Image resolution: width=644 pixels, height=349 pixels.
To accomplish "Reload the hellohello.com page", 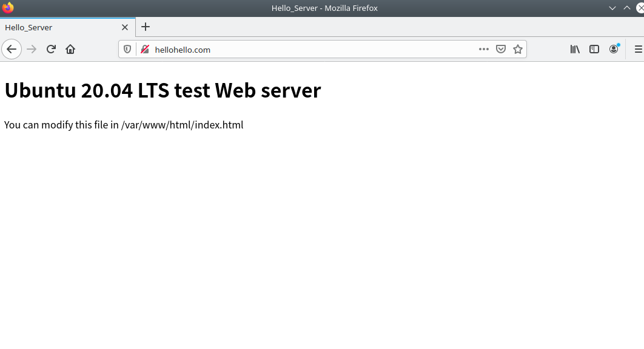I will tap(51, 49).
